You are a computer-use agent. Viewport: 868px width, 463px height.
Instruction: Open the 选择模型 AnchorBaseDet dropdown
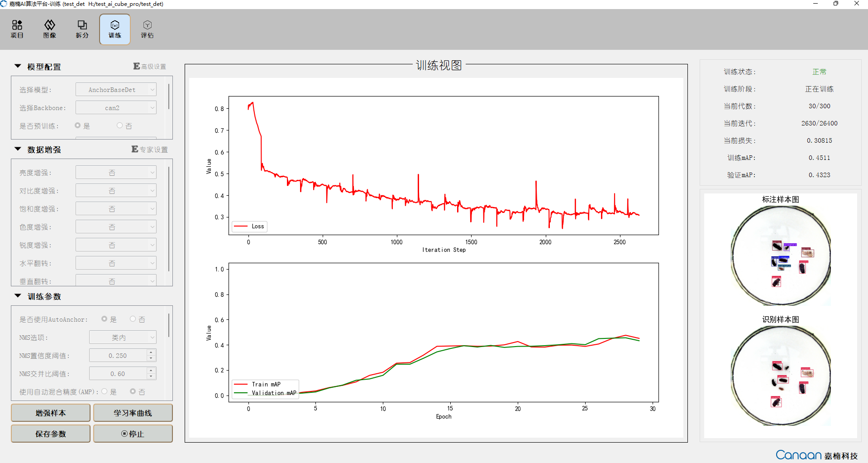pos(116,90)
